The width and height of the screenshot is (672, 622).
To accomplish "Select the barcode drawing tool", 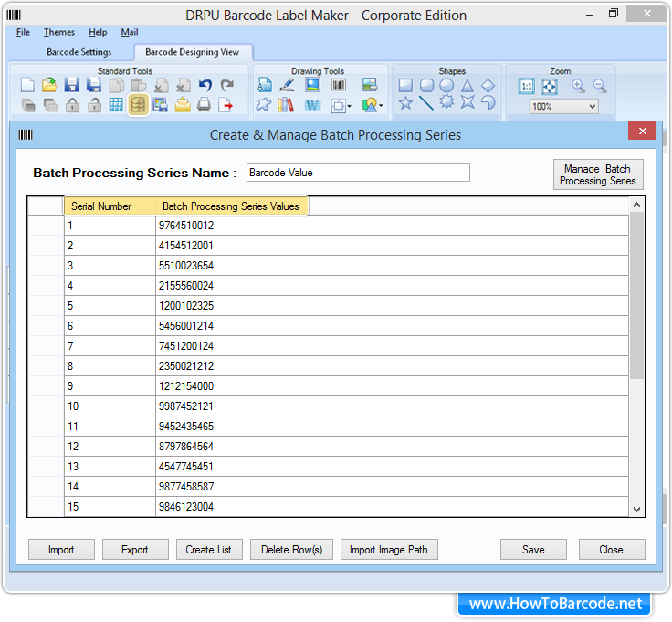I will [339, 85].
